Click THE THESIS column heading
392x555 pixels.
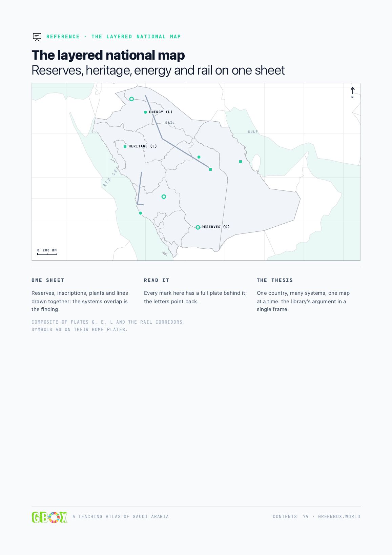(x=275, y=280)
